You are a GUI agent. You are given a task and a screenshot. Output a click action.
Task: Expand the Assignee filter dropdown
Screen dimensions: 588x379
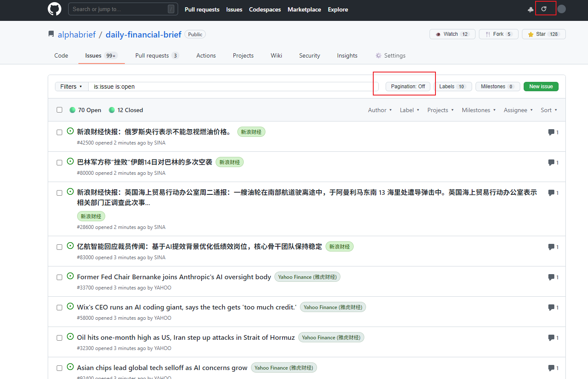[518, 110]
